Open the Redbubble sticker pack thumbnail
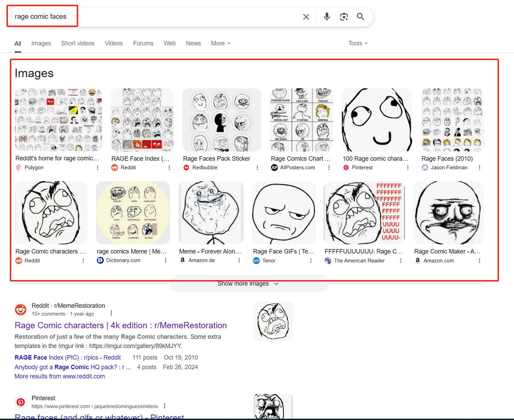This screenshot has width=514, height=420. click(x=222, y=120)
